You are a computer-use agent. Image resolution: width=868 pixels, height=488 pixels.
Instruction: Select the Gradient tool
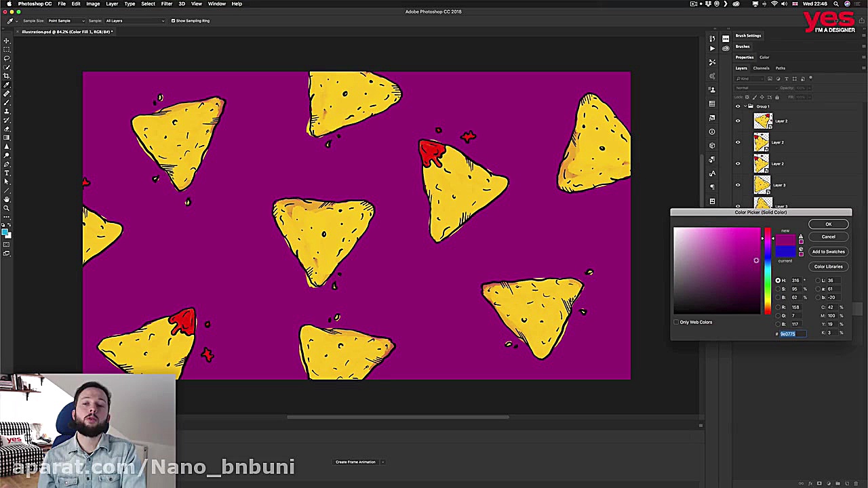[x=7, y=138]
